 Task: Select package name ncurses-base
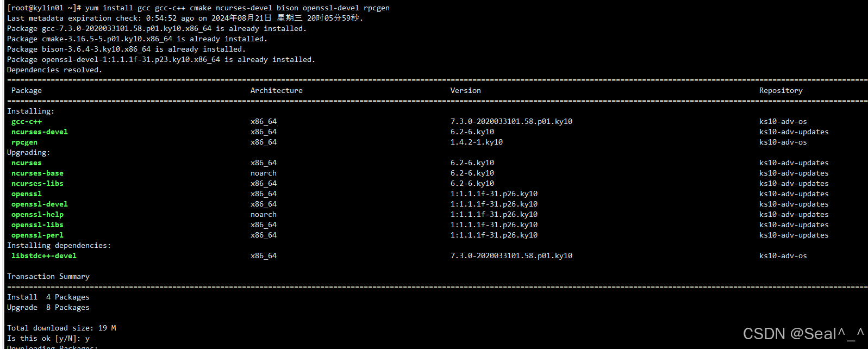[38, 173]
